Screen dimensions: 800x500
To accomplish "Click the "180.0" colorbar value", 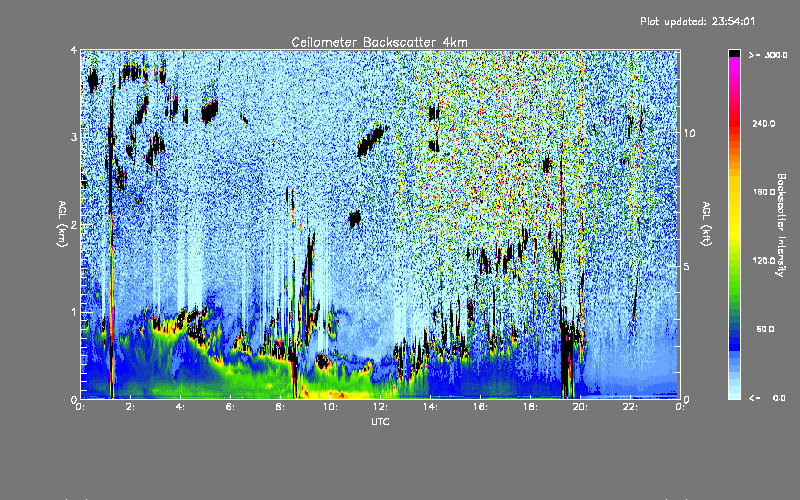I will click(x=764, y=192).
